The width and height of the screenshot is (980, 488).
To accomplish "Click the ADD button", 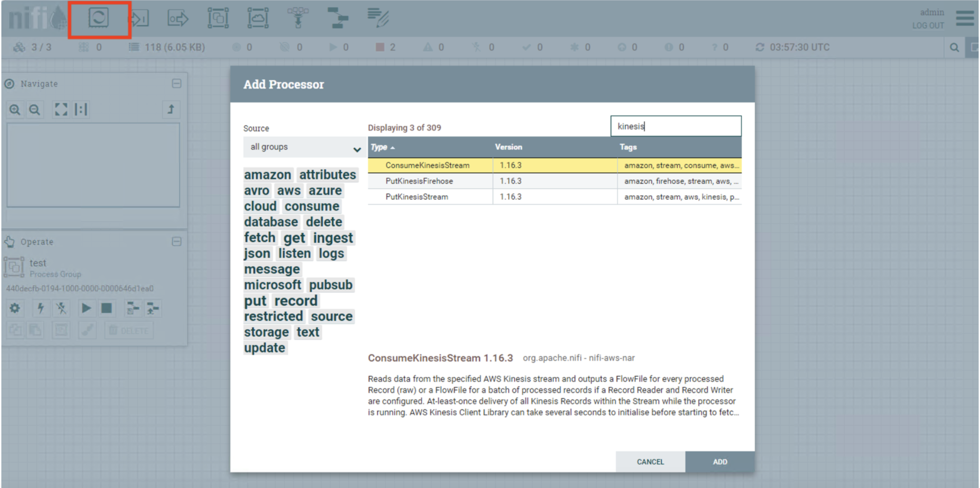I will click(x=719, y=462).
